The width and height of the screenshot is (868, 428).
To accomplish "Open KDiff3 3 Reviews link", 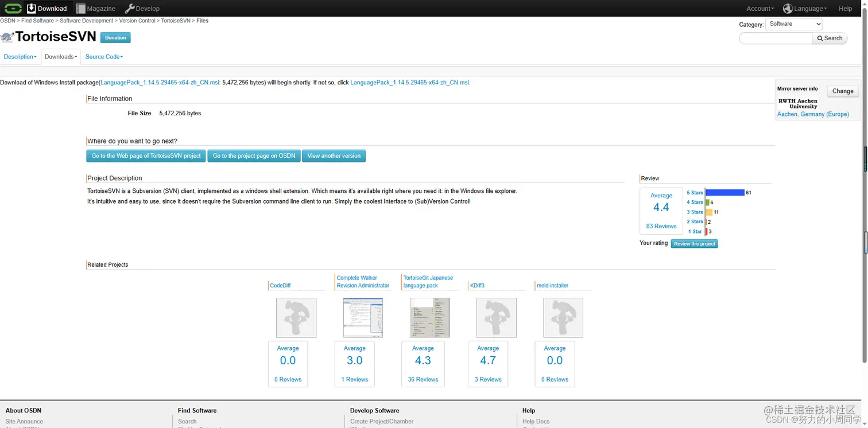I will 488,379.
